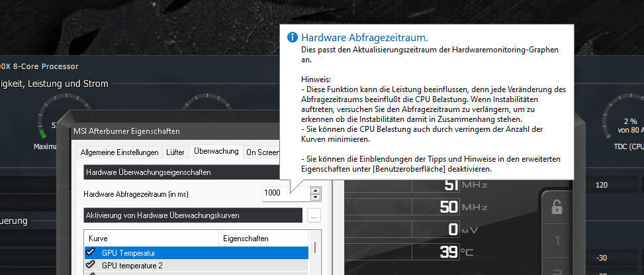Select the GPU Temperatur row text

coord(128,253)
